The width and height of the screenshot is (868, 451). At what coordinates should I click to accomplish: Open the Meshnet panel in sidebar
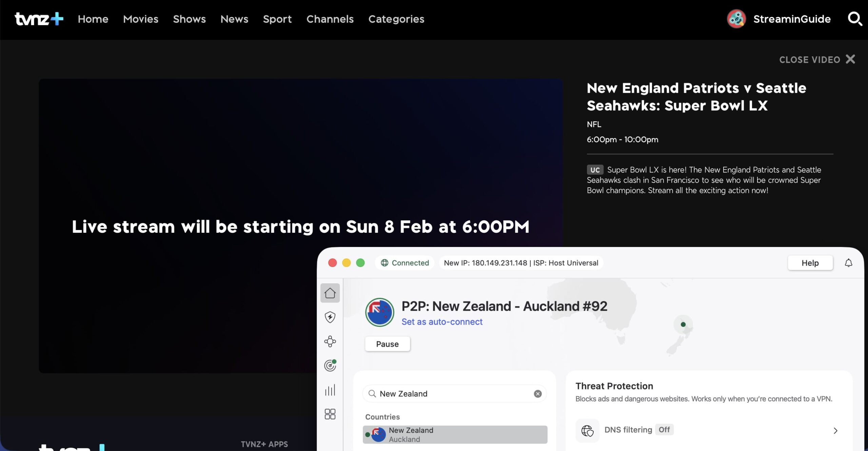[330, 341]
